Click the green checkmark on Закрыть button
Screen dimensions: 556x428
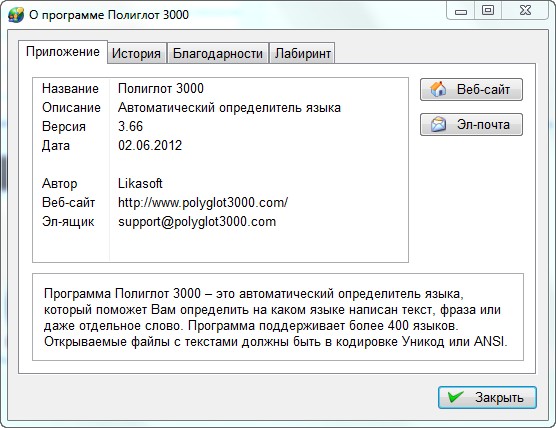(456, 397)
